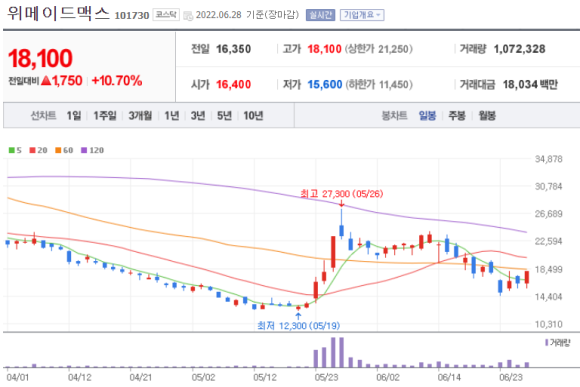Screen dimensions: 580x387
Task: Open the 기업개요 dropdown
Action: (362, 15)
